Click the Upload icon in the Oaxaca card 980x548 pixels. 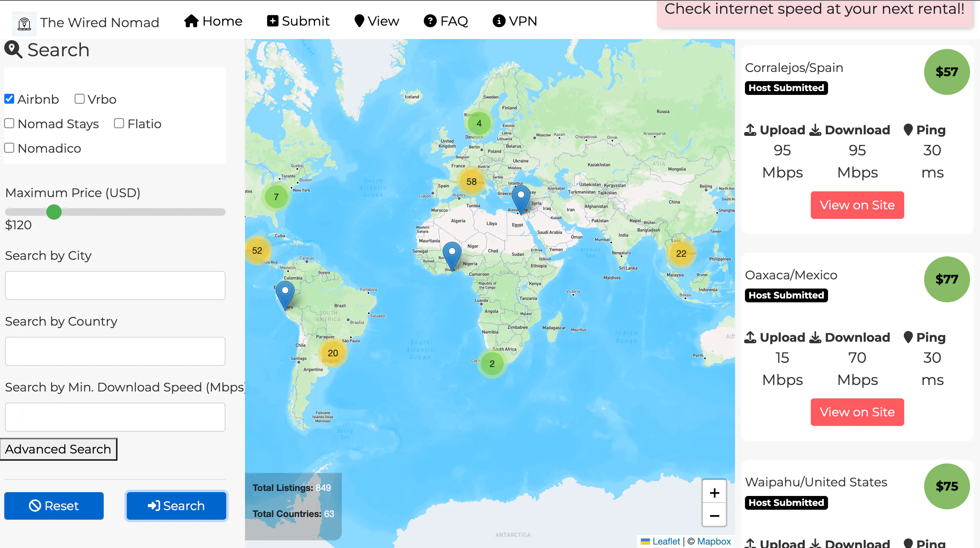pos(750,338)
